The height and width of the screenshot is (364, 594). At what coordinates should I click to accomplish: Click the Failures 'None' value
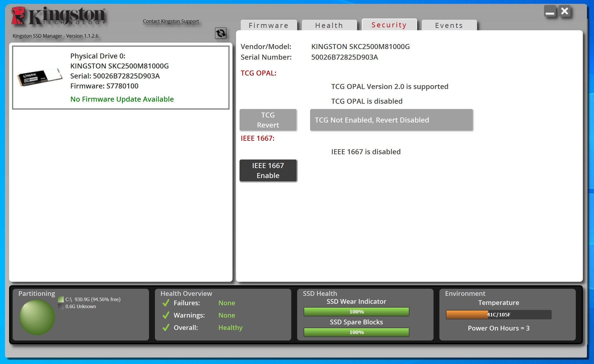[227, 303]
